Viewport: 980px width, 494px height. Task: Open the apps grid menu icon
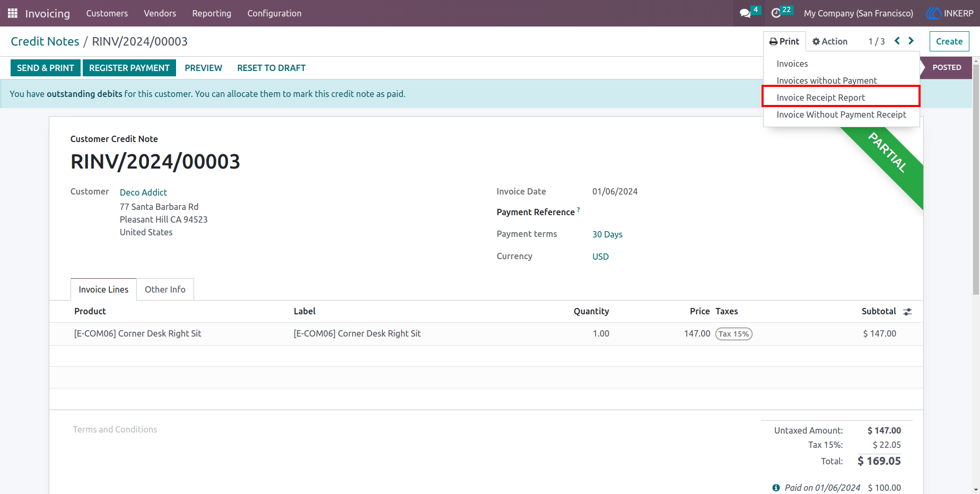click(x=13, y=13)
